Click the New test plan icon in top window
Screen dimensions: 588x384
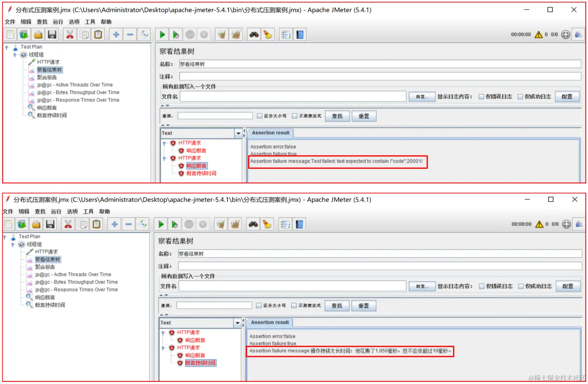coord(10,34)
